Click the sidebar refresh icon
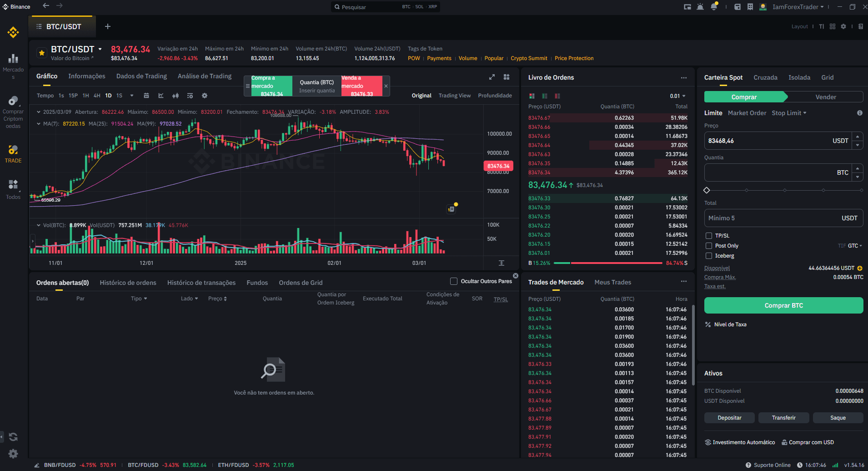The height and width of the screenshot is (471, 868). click(x=13, y=437)
